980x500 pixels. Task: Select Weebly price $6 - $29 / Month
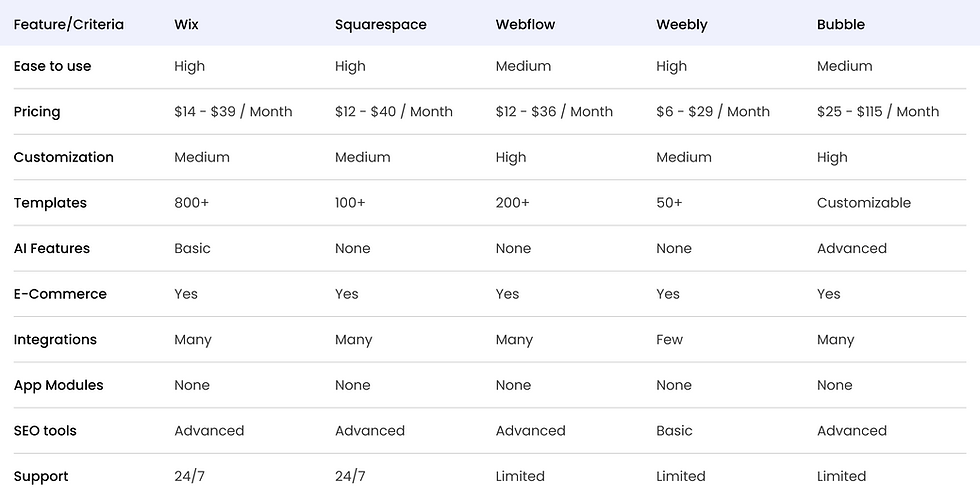click(x=713, y=111)
